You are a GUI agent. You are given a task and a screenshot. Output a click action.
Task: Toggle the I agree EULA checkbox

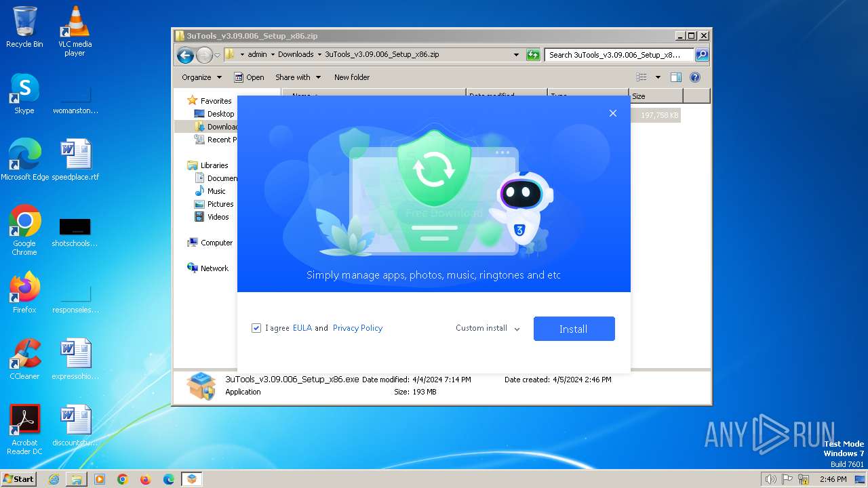pos(256,328)
